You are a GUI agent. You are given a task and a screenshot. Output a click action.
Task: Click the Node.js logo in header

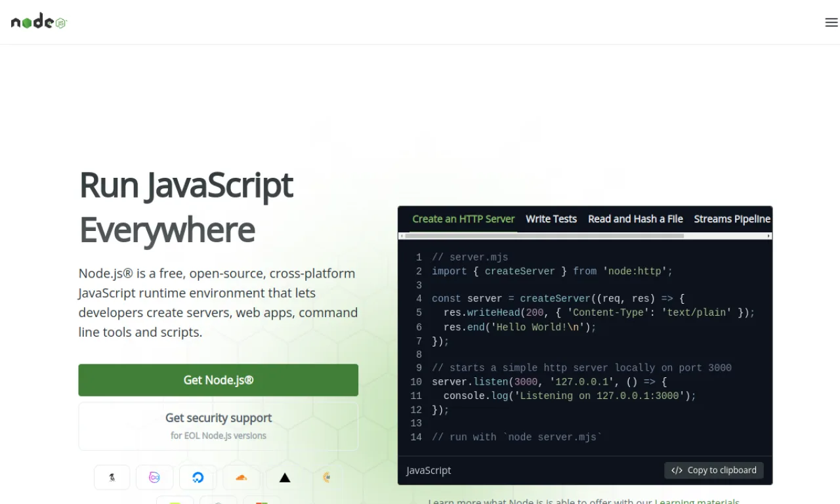coord(39,22)
